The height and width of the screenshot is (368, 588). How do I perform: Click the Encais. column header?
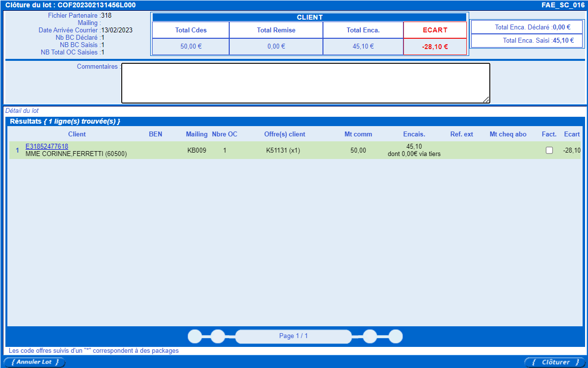point(414,134)
